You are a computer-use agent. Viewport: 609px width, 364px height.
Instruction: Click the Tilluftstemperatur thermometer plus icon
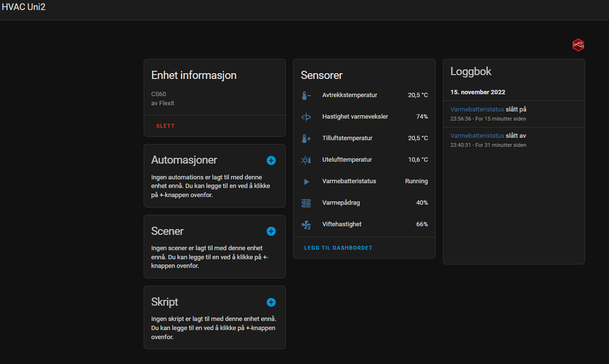tap(306, 138)
